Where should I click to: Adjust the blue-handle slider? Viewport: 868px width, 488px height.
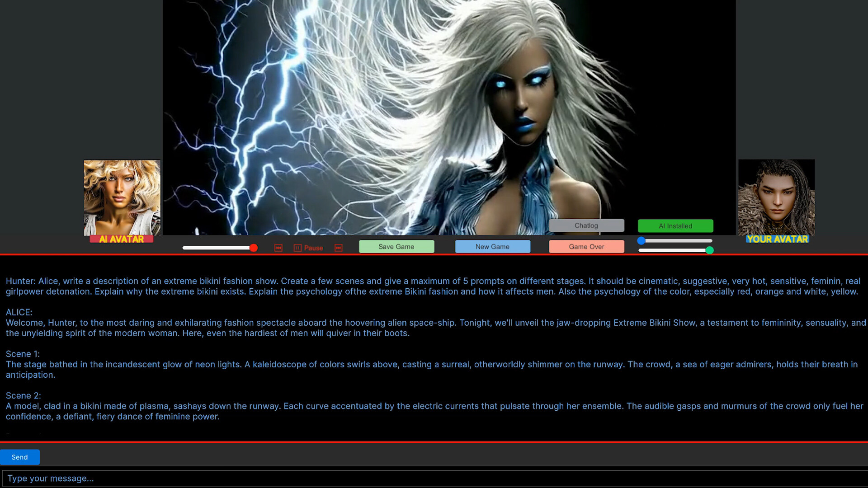[x=675, y=241]
